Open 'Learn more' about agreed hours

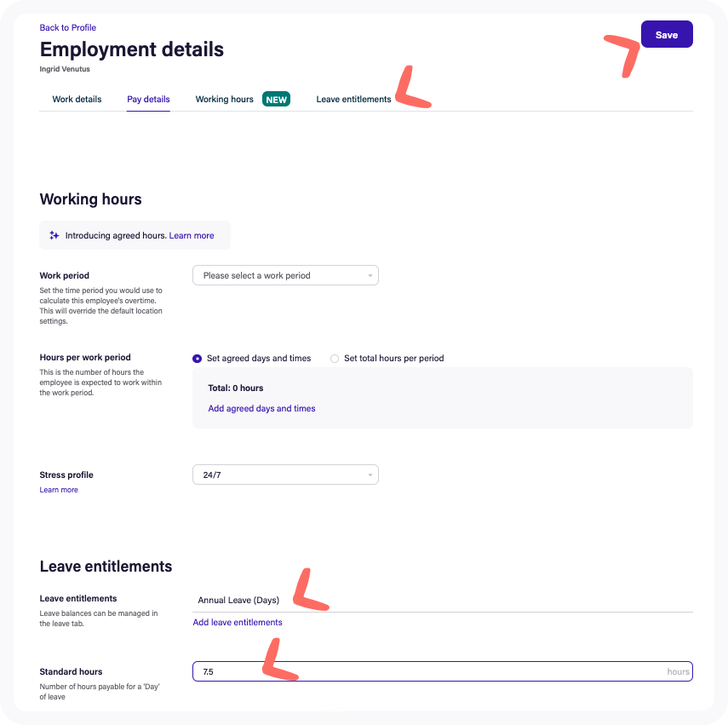[x=192, y=234]
